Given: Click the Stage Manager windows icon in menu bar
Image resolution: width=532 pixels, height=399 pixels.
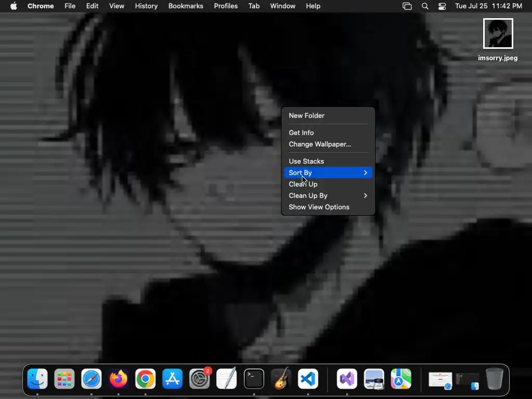Looking at the screenshot, I should (407, 6).
